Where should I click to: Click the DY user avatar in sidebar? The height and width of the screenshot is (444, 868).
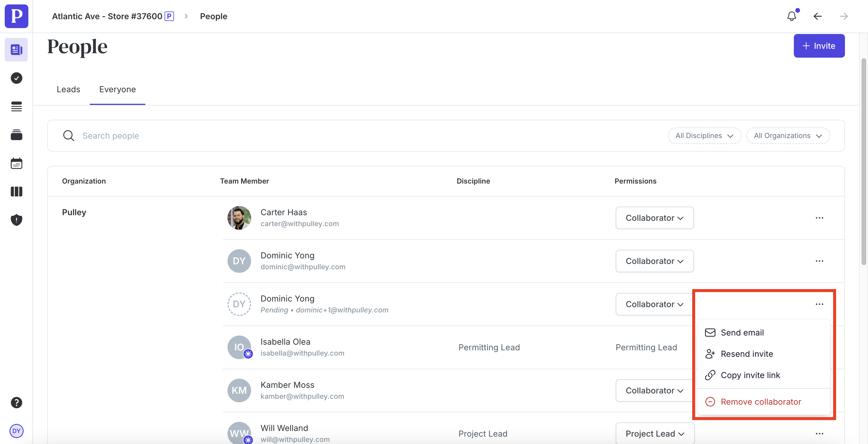click(x=16, y=431)
